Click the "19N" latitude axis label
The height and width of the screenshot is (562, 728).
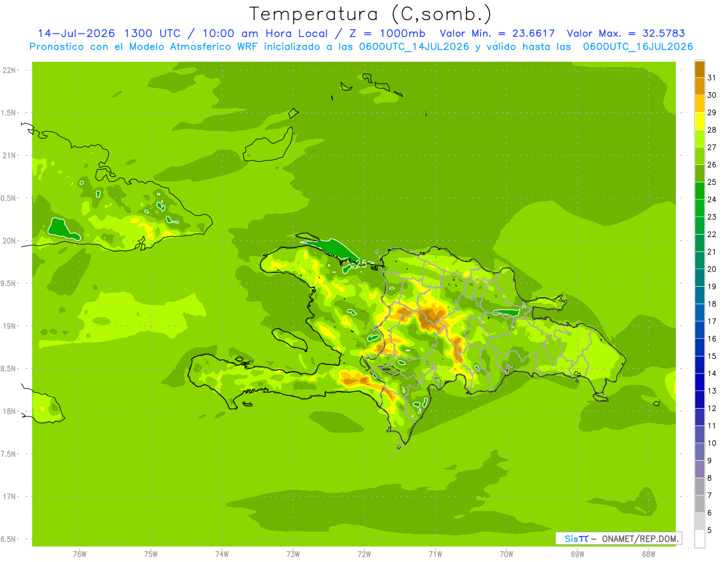[10, 326]
